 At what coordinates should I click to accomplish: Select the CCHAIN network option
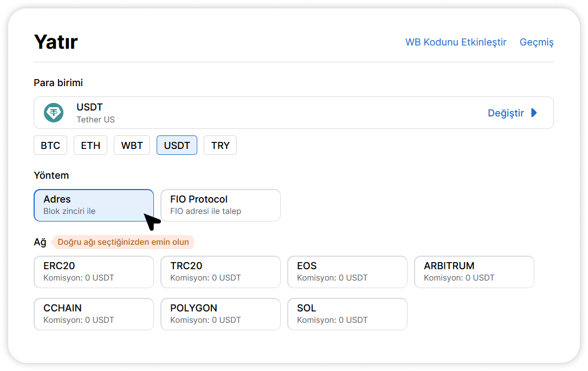(x=93, y=314)
